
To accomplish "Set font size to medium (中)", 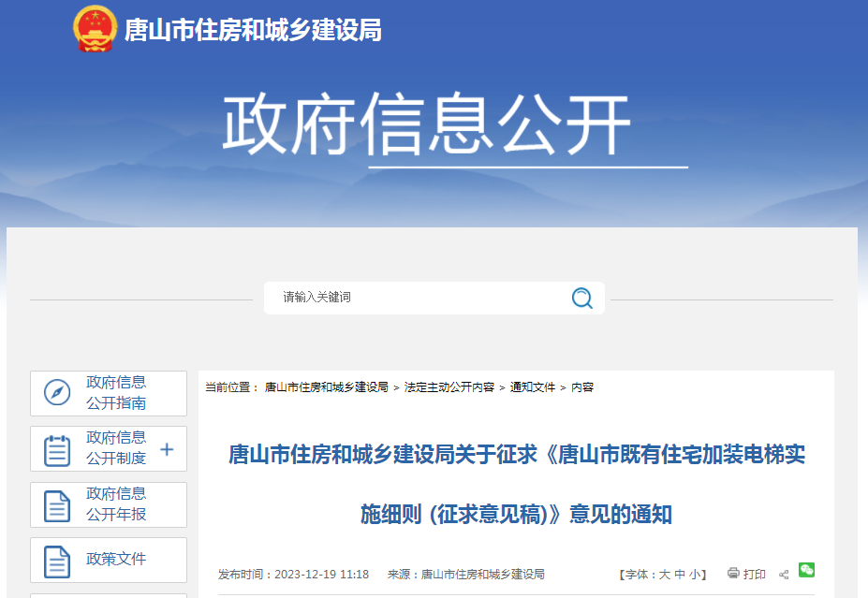I will (x=680, y=575).
